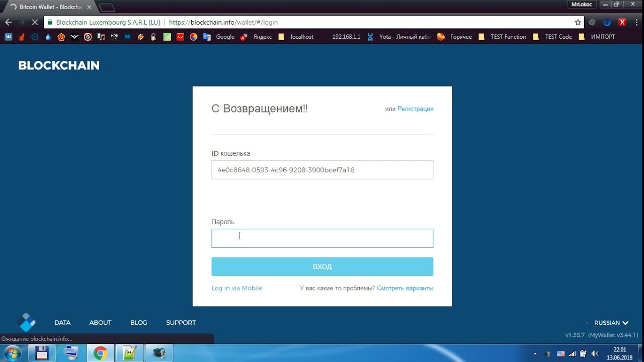Click the Log in via Mobile link
The height and width of the screenshot is (362, 644).
237,288
